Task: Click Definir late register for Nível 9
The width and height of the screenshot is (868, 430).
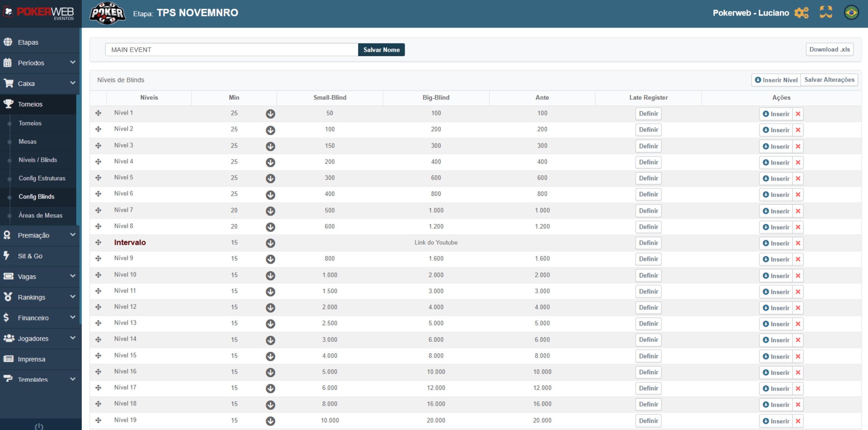Action: [648, 259]
